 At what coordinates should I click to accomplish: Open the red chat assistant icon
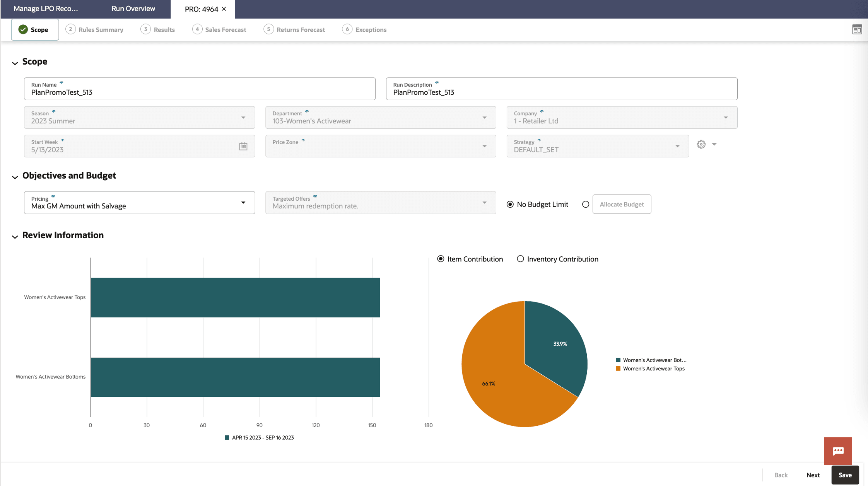point(838,451)
